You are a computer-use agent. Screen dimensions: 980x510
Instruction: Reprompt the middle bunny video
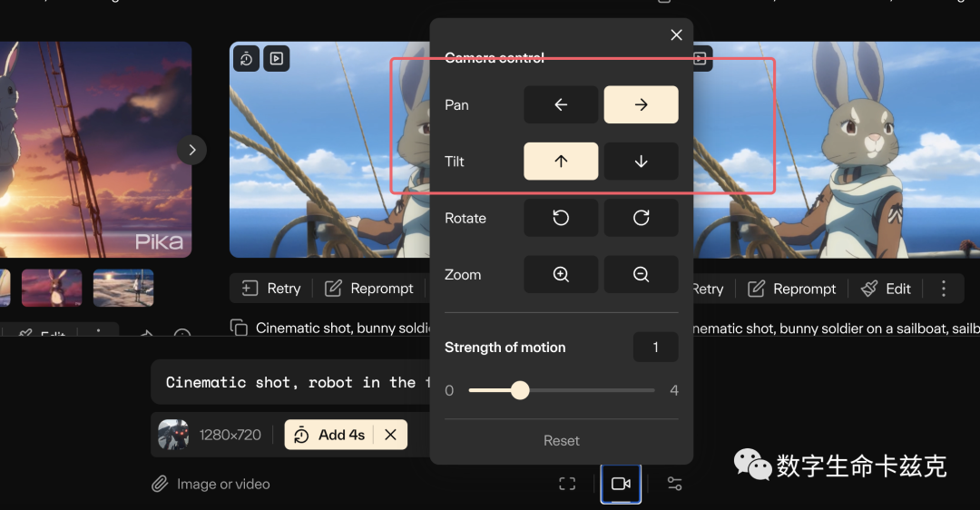(x=368, y=289)
